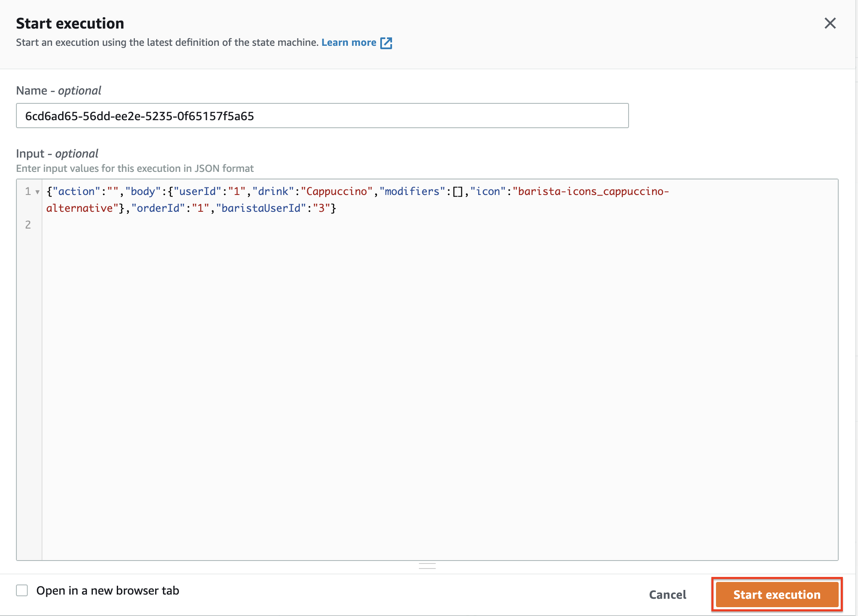Click the external link icon beside Learn more
858x616 pixels.
[x=386, y=43]
